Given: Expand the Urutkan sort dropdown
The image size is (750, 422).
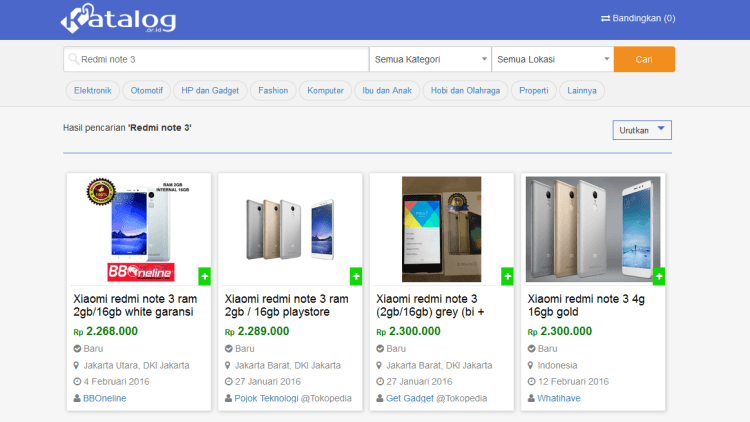Looking at the screenshot, I should 642,130.
